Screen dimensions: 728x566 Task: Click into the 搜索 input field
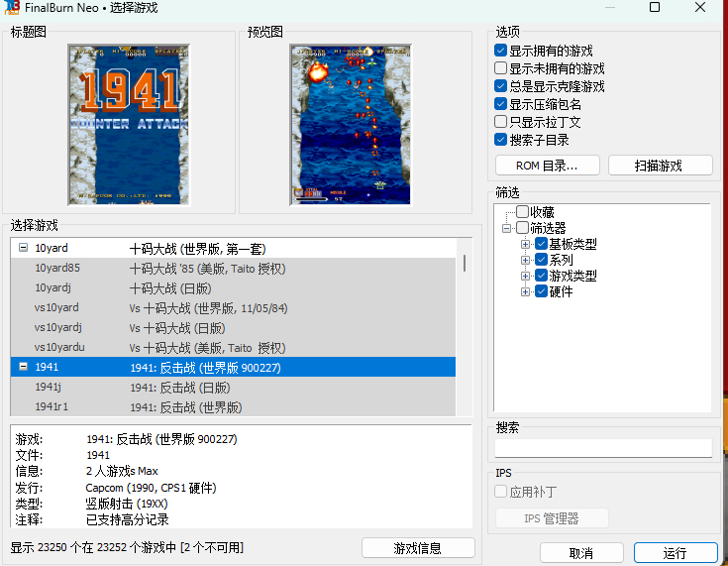tap(603, 448)
